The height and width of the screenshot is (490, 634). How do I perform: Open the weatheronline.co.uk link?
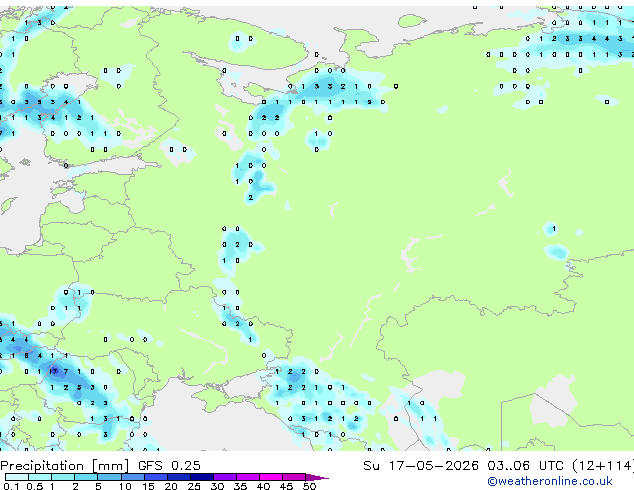click(x=550, y=481)
